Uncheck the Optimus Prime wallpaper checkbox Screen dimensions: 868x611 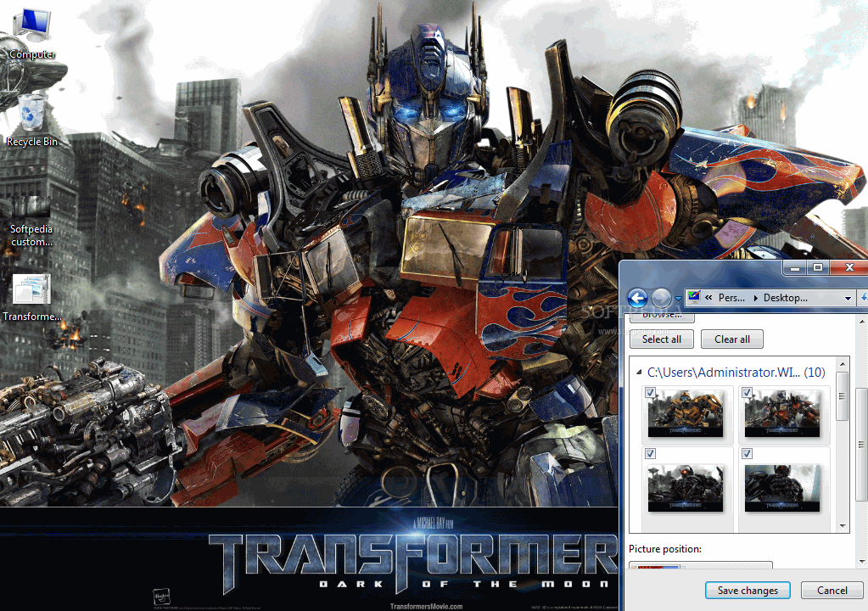[x=747, y=392]
